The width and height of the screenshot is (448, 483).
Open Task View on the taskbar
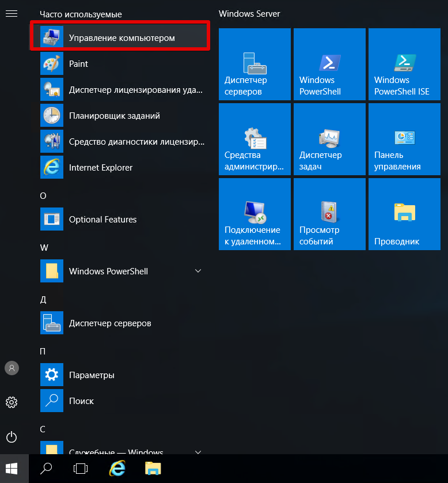click(x=81, y=469)
